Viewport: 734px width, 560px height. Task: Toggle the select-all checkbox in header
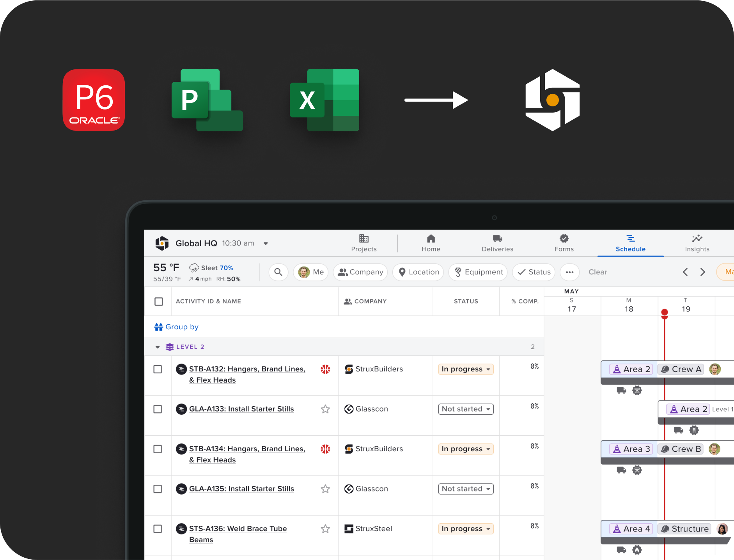pos(159,302)
